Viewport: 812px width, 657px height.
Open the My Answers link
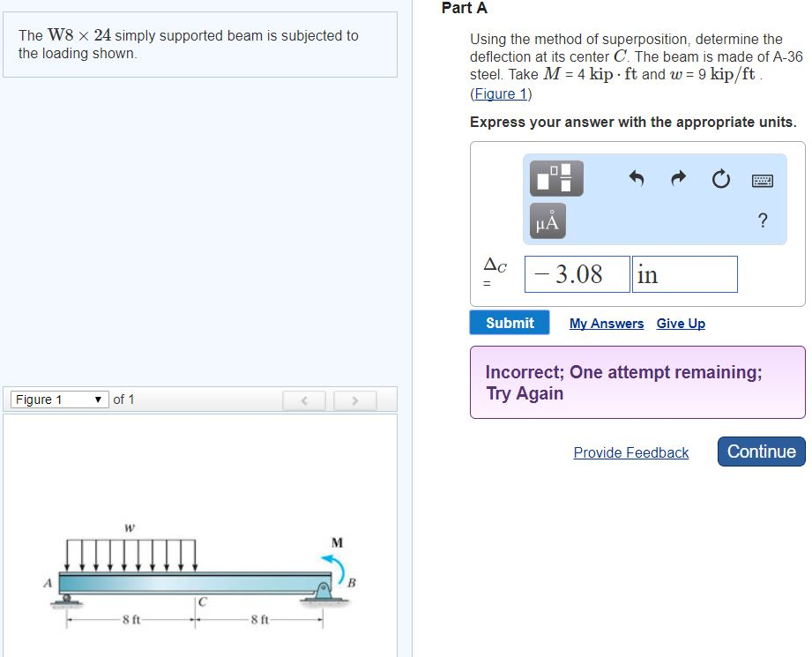click(x=607, y=324)
